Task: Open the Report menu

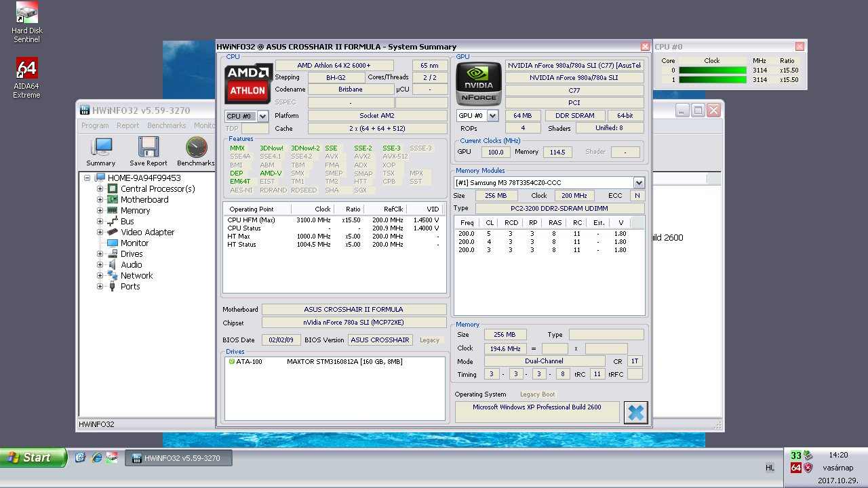Action: pyautogui.click(x=127, y=125)
